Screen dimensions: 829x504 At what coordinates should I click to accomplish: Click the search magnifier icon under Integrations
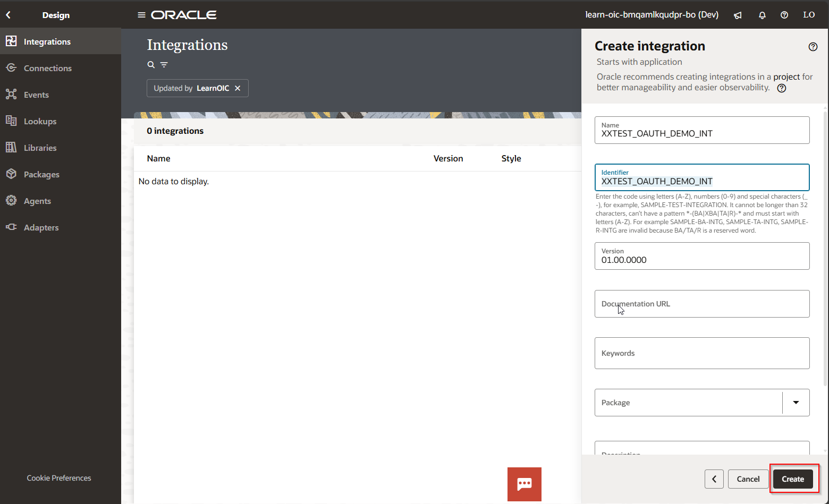pos(151,65)
